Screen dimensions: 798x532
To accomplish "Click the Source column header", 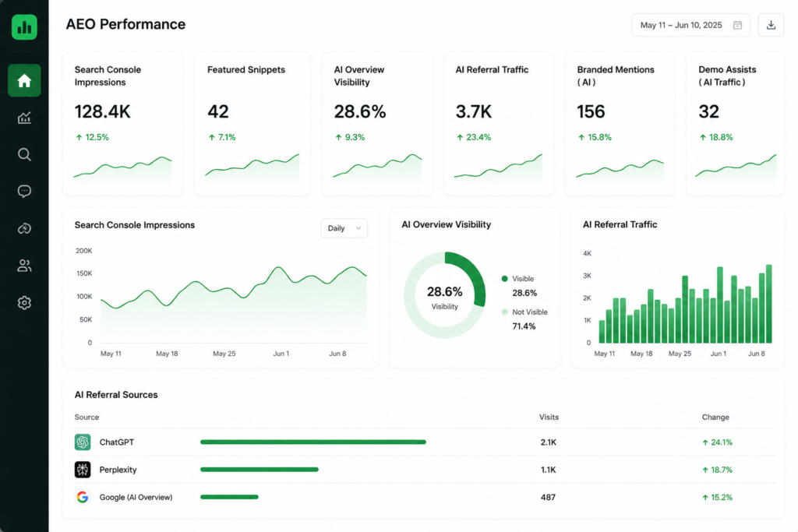I will (87, 417).
